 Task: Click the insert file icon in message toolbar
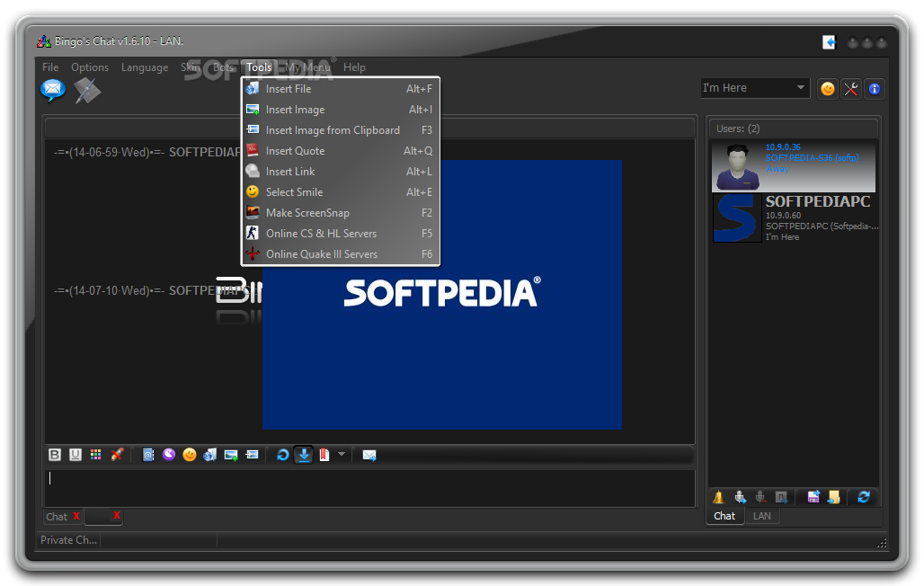(209, 455)
